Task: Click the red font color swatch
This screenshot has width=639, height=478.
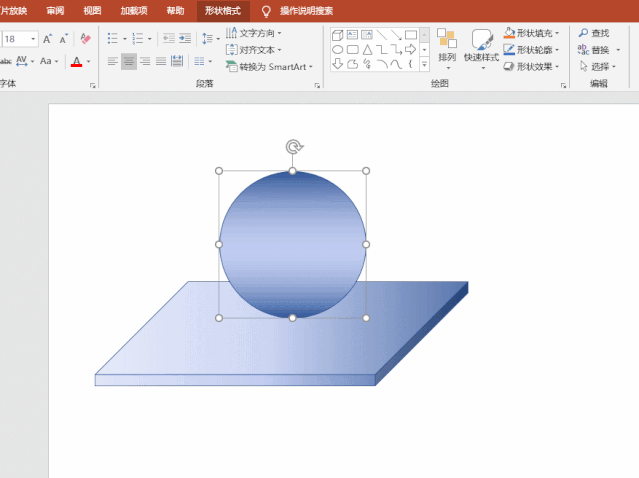Action: tap(77, 62)
